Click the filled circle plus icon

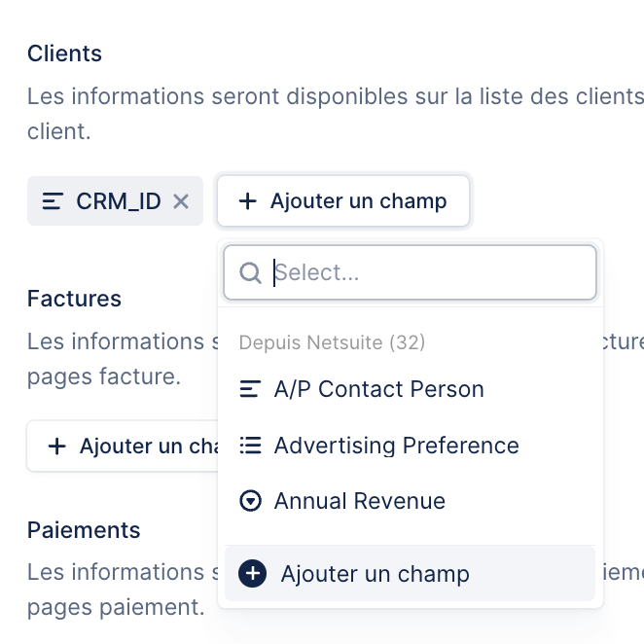point(252,573)
